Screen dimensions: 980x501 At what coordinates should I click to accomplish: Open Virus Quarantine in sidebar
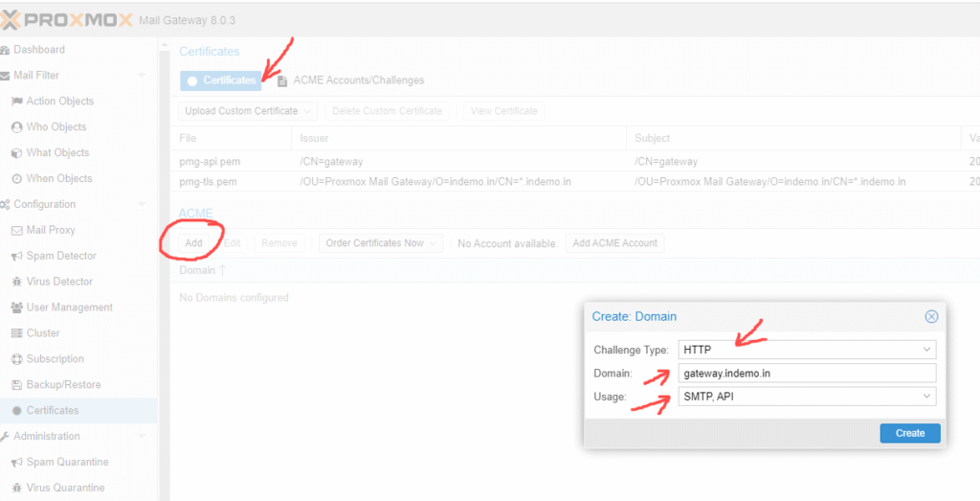pos(66,488)
